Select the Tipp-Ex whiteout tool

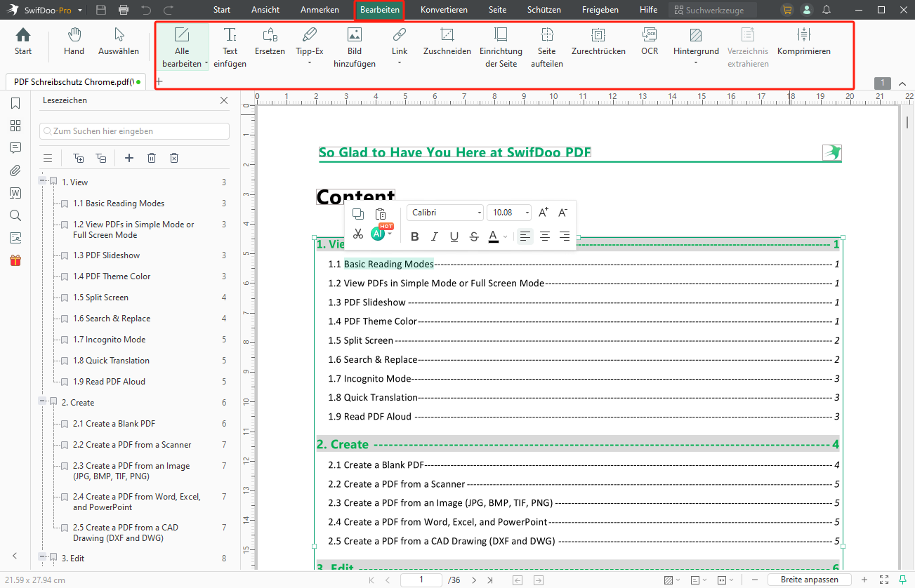point(310,46)
